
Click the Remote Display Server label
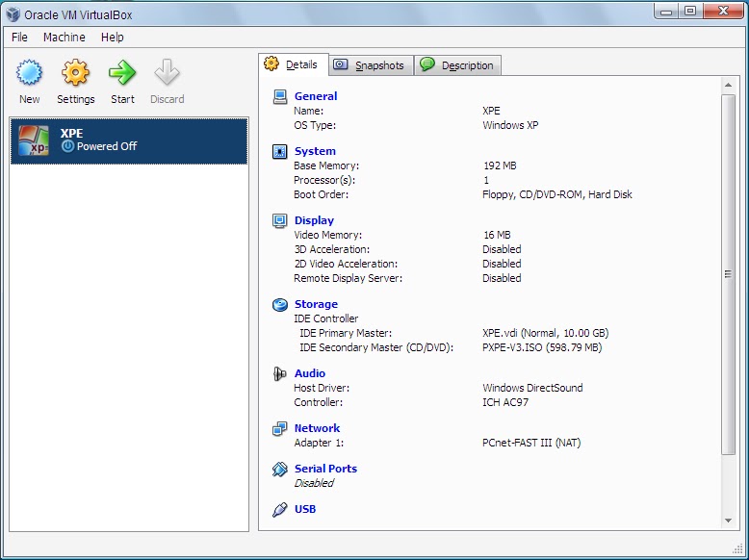348,278
